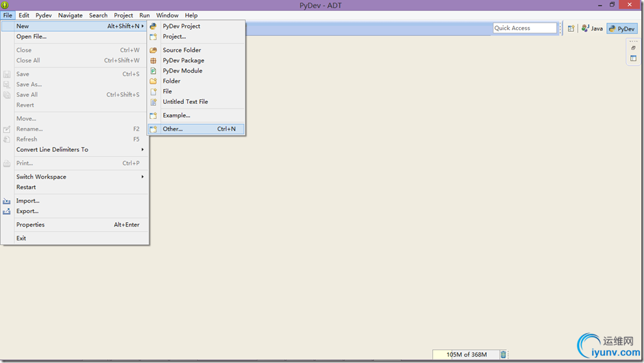Open the Navigate menu

(70, 15)
